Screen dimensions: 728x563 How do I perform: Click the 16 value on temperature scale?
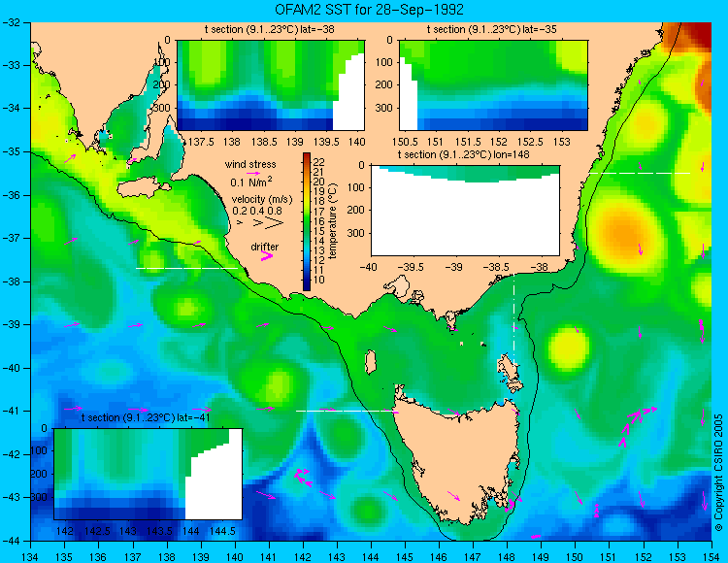[319, 221]
